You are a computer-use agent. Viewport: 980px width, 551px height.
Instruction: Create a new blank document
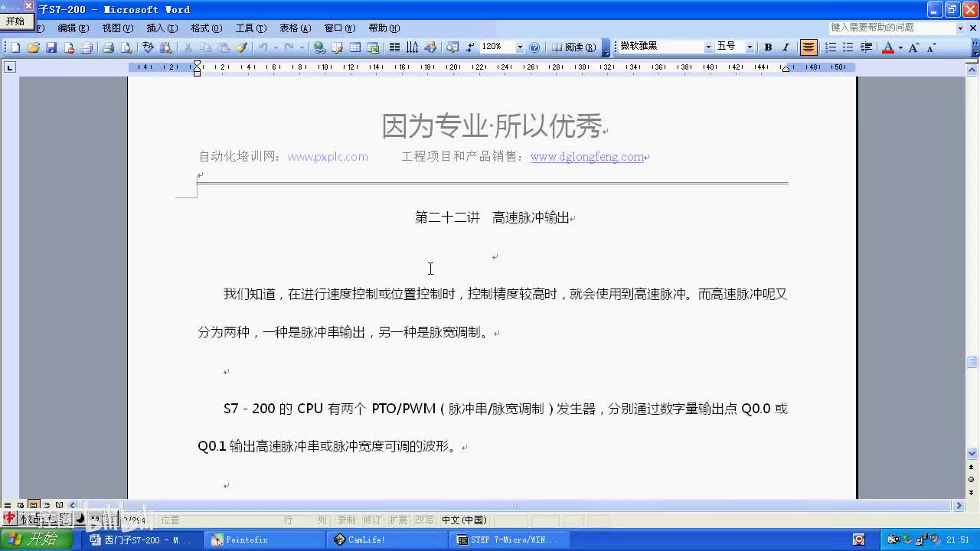[15, 47]
